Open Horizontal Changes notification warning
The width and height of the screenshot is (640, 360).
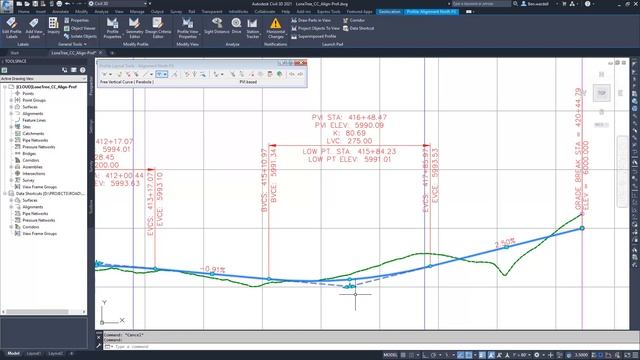pos(276,28)
